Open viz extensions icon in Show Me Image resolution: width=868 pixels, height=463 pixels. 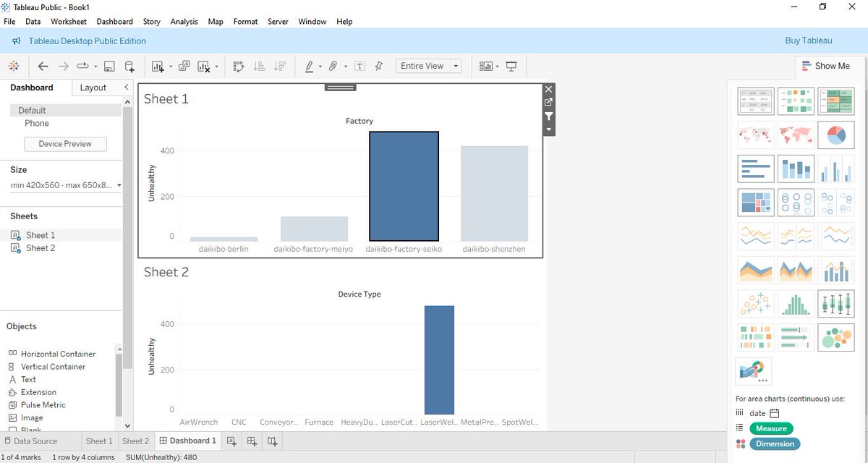pos(753,370)
